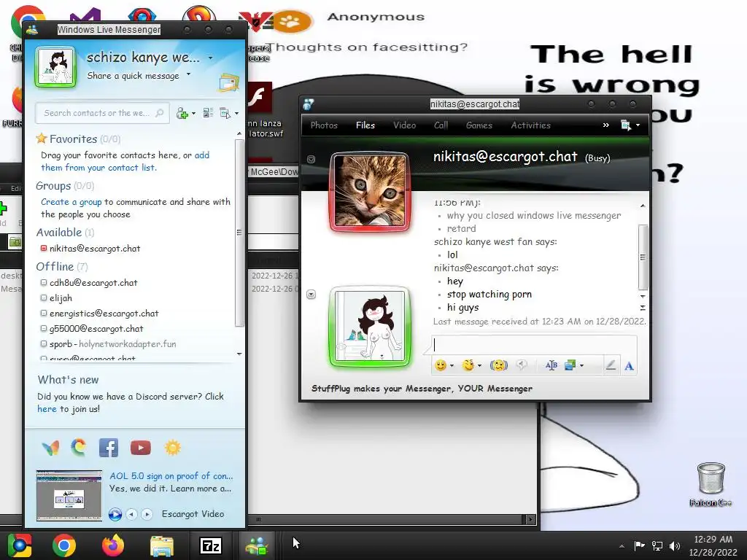Click the chat message input box
The image size is (747, 560).
(534, 345)
